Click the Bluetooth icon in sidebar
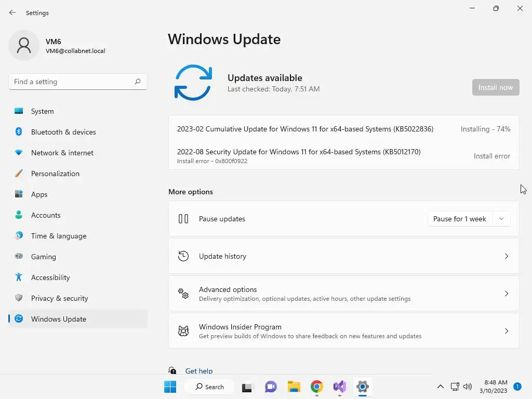This screenshot has height=399, width=532. 19,131
